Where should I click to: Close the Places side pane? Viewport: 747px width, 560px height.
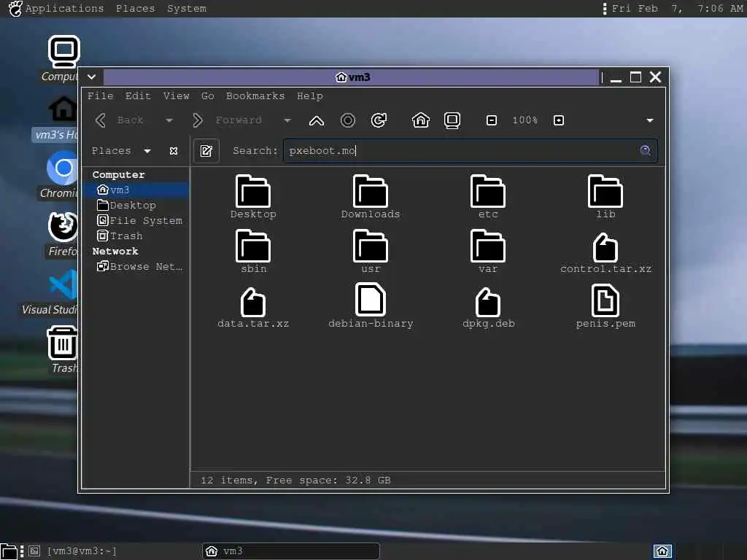click(x=174, y=151)
